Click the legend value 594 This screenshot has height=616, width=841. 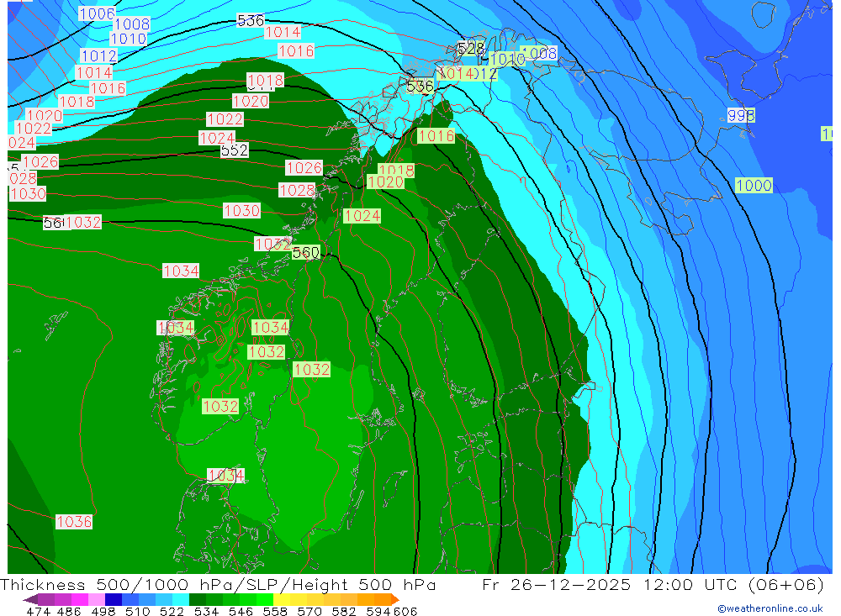click(x=378, y=611)
